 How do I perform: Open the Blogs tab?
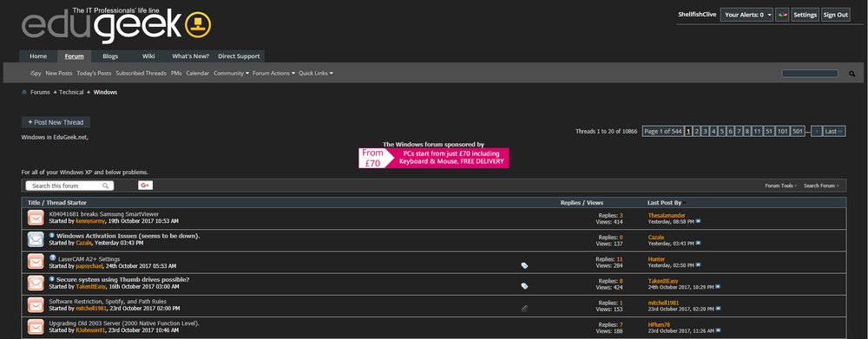click(x=110, y=56)
